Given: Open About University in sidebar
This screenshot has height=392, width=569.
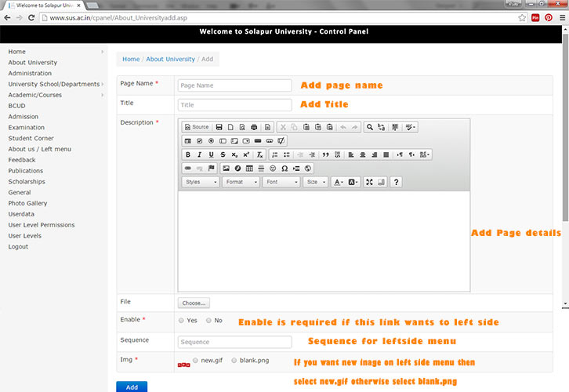Looking at the screenshot, I should pos(33,63).
